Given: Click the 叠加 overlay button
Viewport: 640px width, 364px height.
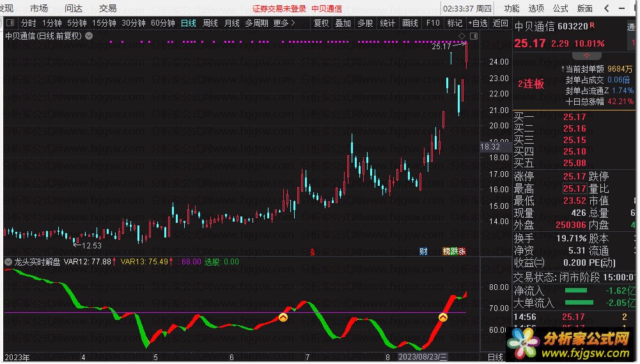Looking at the screenshot, I should pyautogui.click(x=343, y=23).
